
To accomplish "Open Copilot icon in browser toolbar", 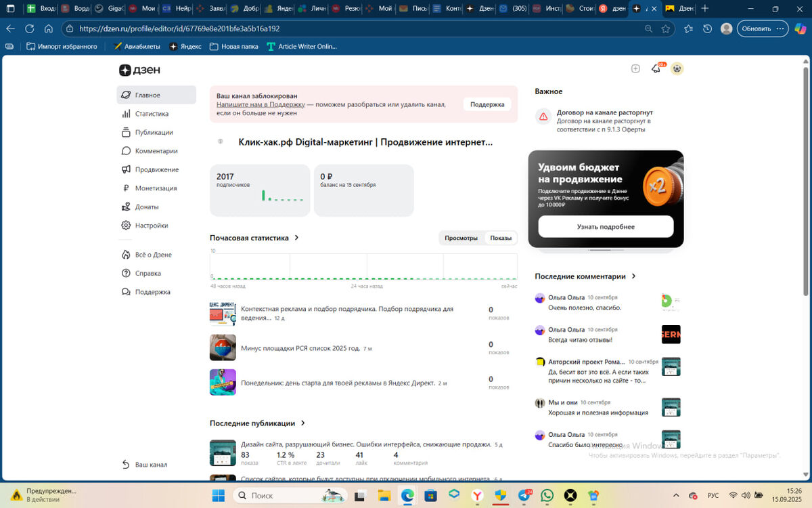I will pyautogui.click(x=800, y=29).
